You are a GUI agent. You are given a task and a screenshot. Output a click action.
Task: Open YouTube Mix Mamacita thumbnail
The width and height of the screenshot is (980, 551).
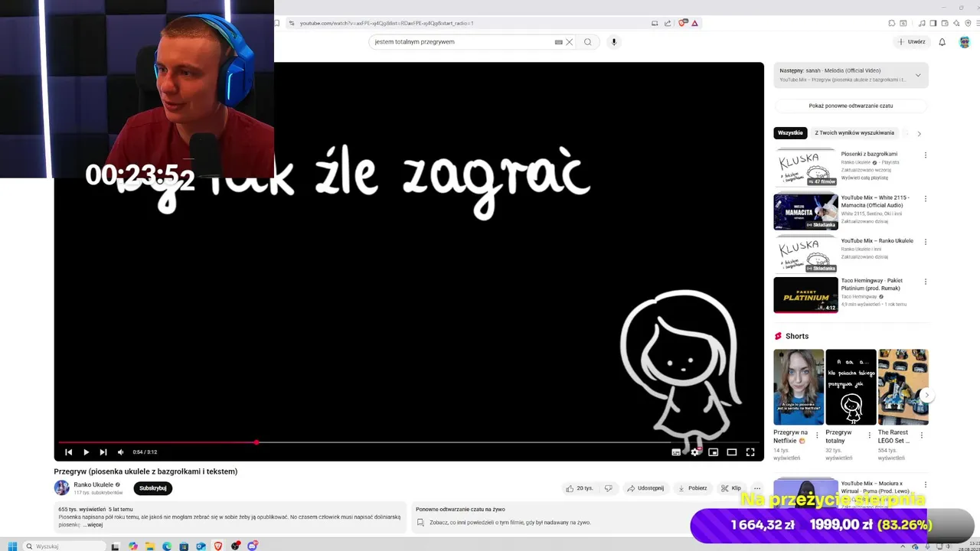(x=805, y=212)
